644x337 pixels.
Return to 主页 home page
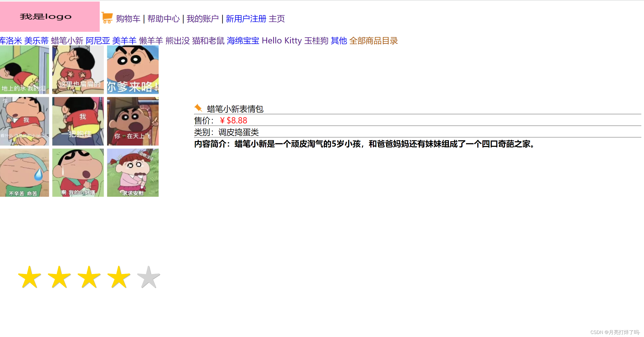point(277,19)
